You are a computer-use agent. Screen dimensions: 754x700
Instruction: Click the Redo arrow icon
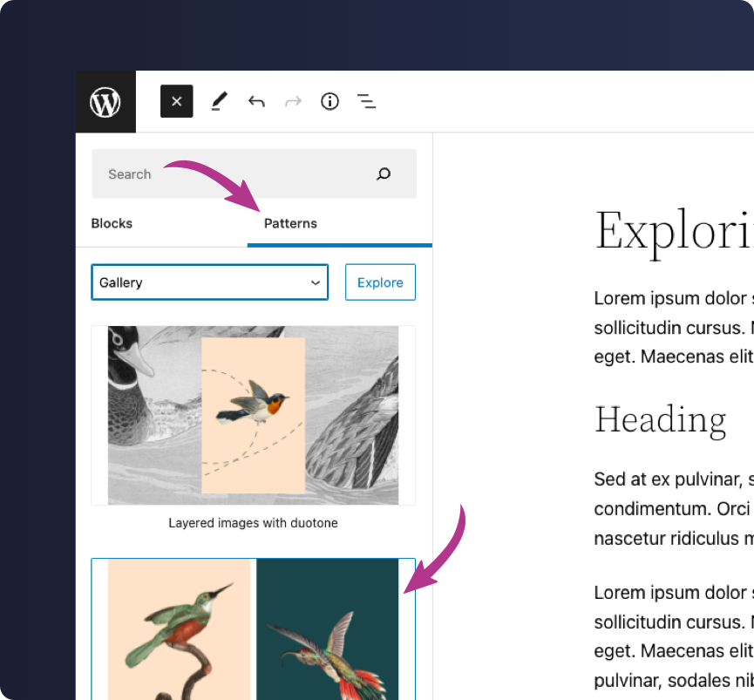[294, 101]
